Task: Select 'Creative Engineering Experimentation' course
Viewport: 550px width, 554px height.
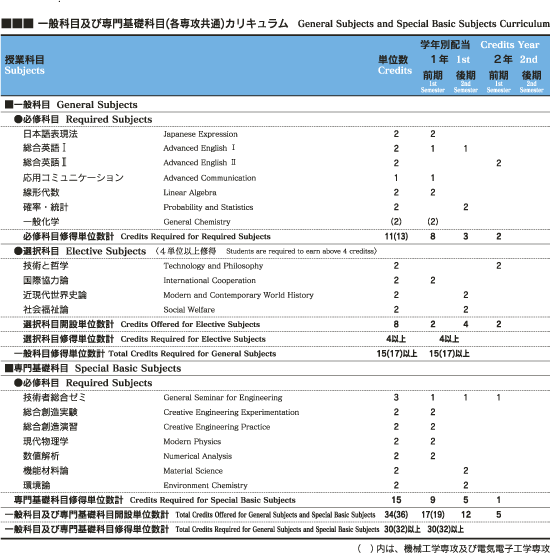Action: (231, 412)
